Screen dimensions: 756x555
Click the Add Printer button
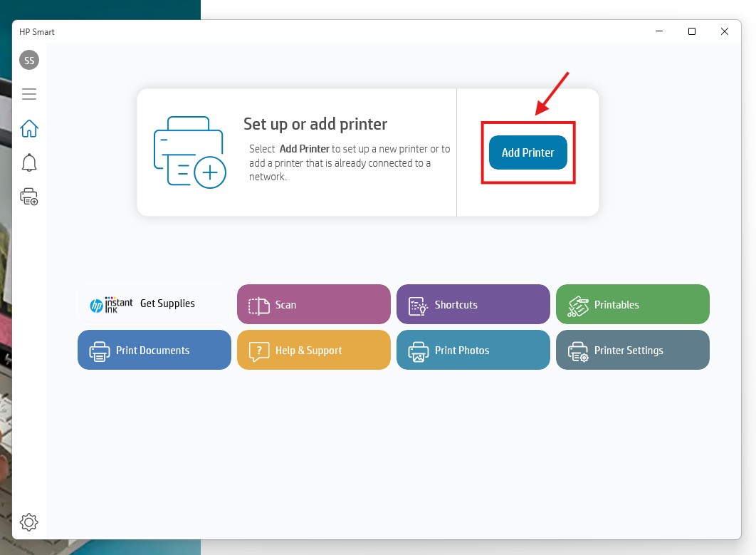pyautogui.click(x=527, y=152)
